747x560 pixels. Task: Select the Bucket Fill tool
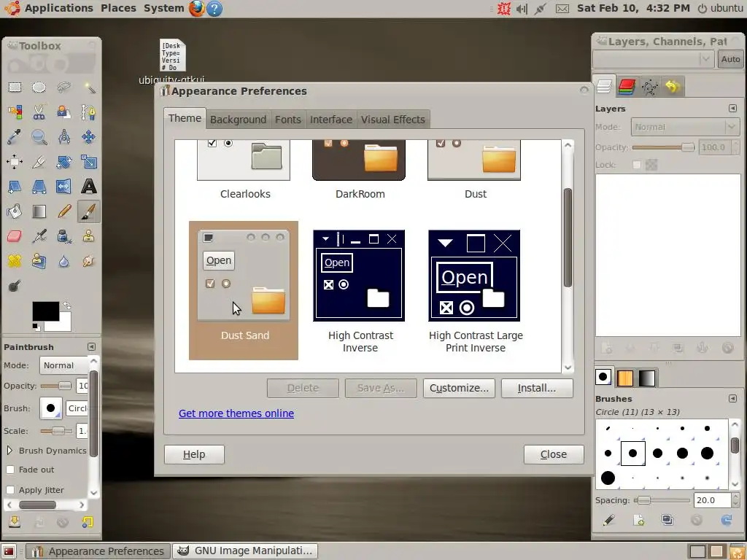tap(15, 211)
